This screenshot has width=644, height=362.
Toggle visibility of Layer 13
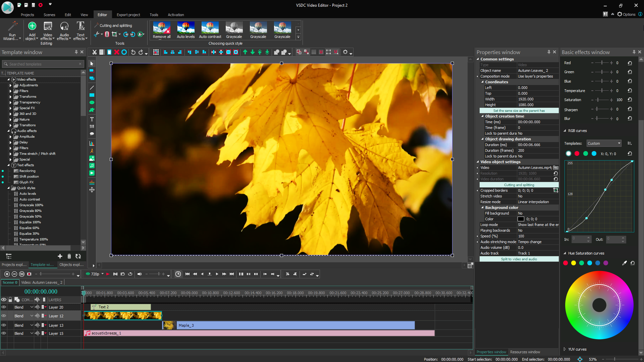4,325
